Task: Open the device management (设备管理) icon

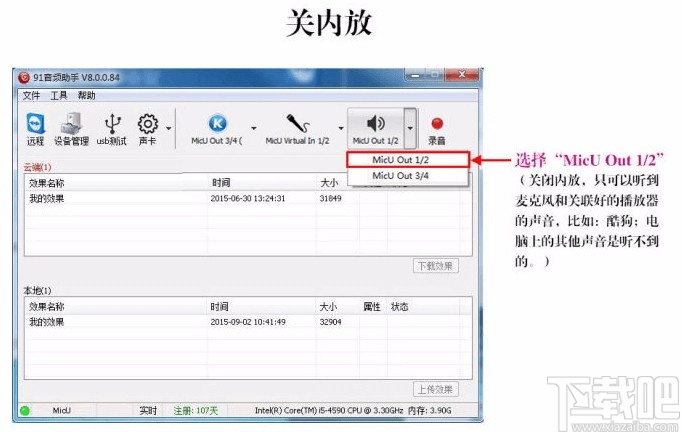Action: (x=71, y=129)
